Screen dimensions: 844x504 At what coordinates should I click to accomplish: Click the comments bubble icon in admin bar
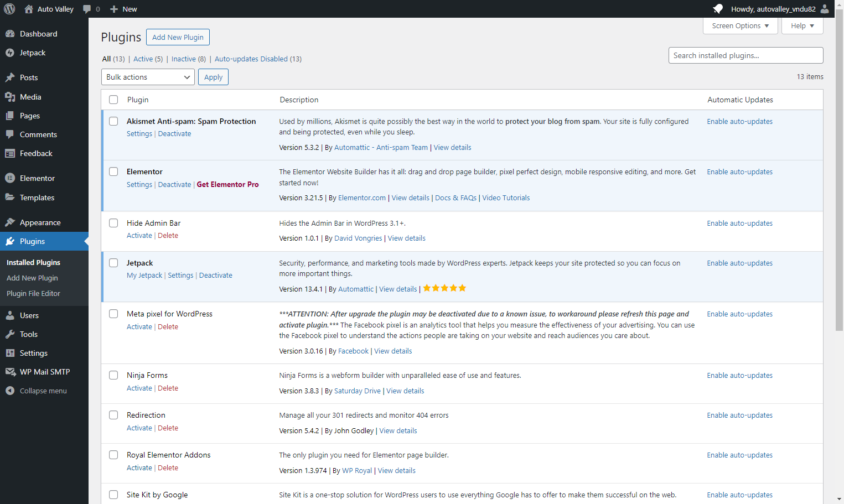click(x=87, y=9)
